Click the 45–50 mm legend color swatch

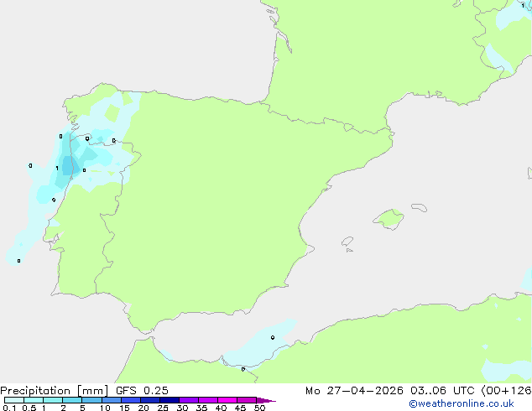coord(247,400)
